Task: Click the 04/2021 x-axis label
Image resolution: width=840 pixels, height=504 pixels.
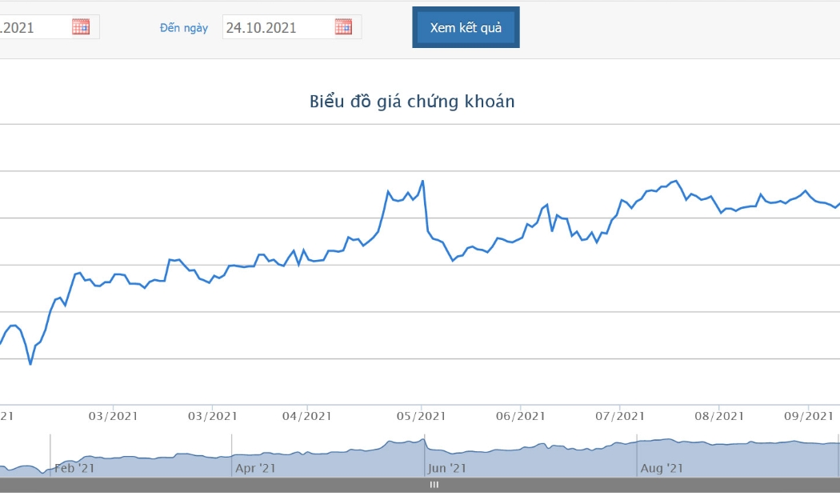Action: tap(307, 416)
